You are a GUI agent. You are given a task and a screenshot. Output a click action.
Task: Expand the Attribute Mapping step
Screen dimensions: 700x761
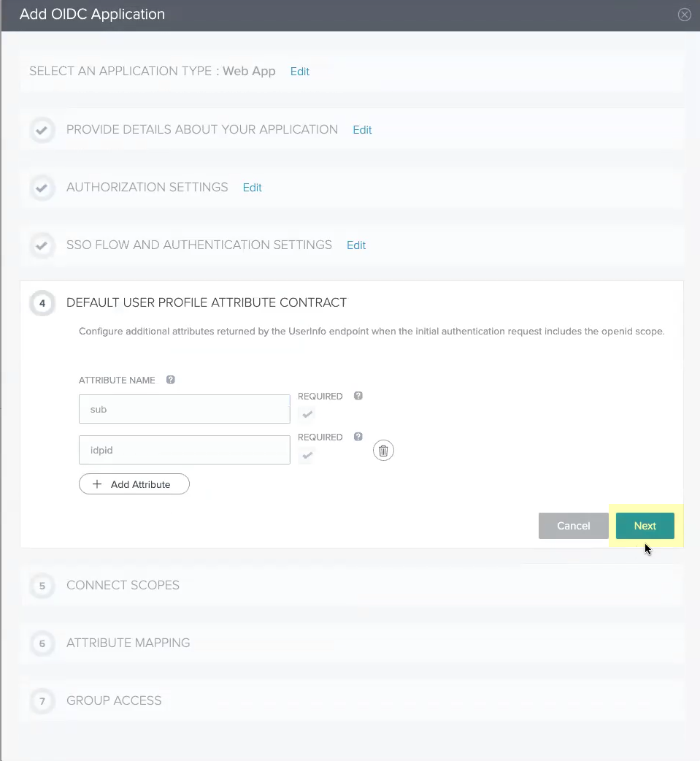(x=128, y=643)
